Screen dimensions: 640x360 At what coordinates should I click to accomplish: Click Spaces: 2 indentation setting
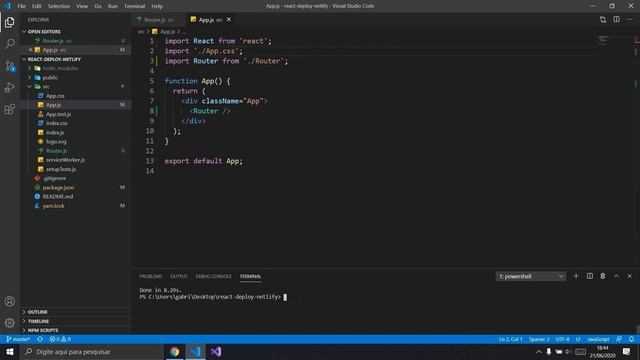coord(539,339)
